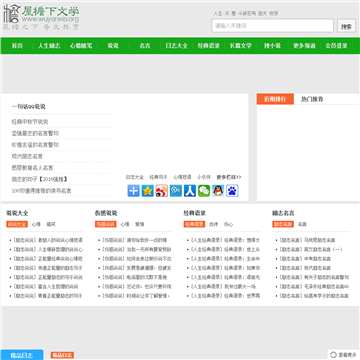Share via Tencent Weibo icon
Viewport: 360px width, 360px height.
click(176, 191)
